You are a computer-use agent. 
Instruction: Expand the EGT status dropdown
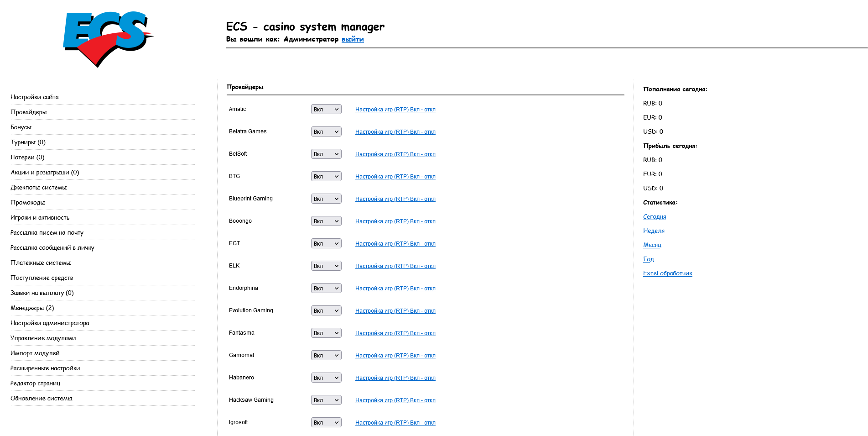326,244
